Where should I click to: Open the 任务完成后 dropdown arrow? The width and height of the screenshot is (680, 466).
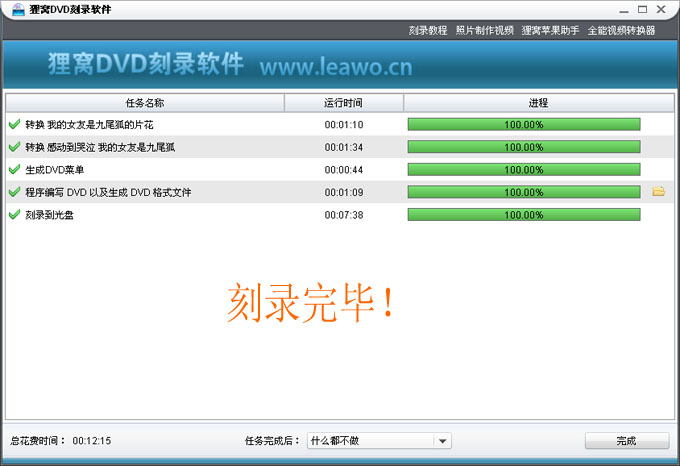tap(442, 441)
